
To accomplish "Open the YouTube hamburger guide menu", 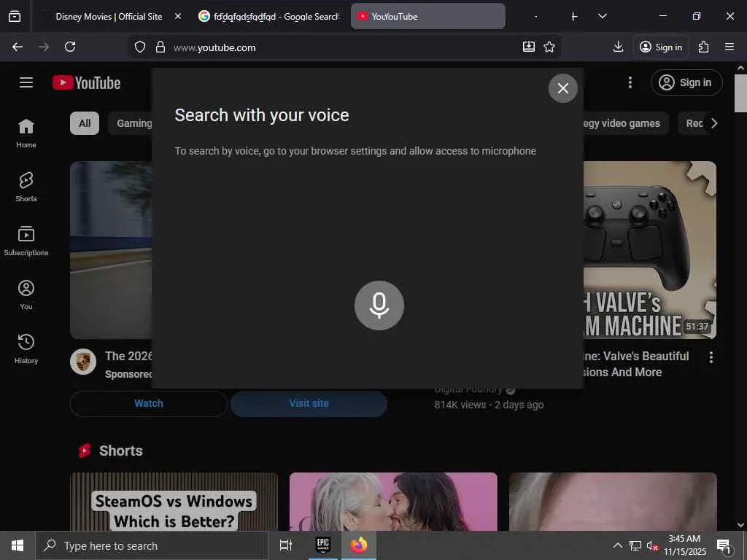I will pyautogui.click(x=26, y=82).
